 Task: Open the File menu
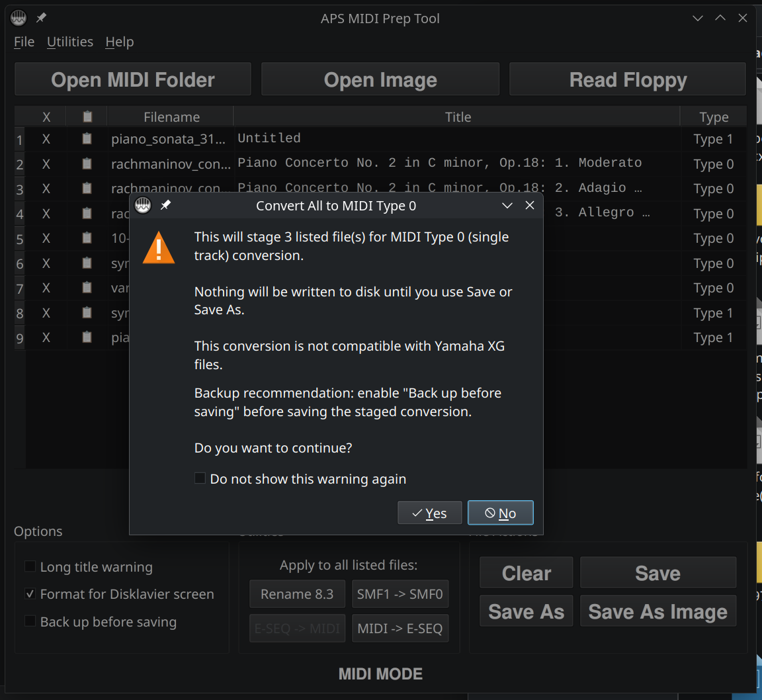click(x=24, y=42)
